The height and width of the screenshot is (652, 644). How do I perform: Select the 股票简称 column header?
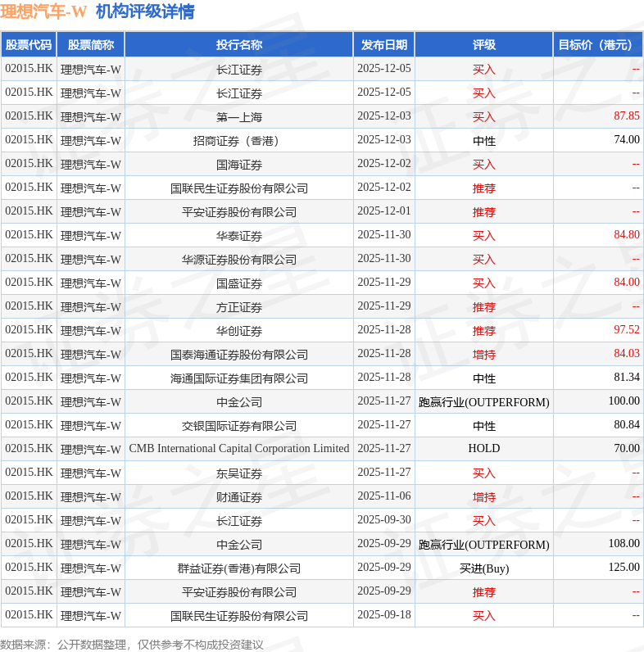point(90,45)
